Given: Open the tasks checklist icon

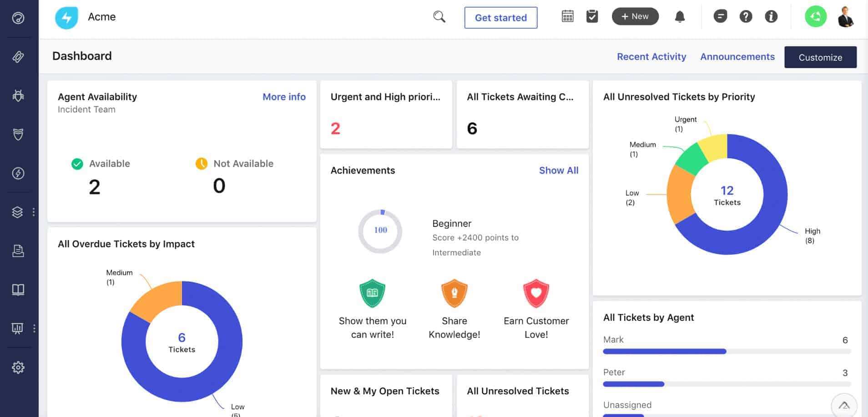Looking at the screenshot, I should pyautogui.click(x=592, y=16).
